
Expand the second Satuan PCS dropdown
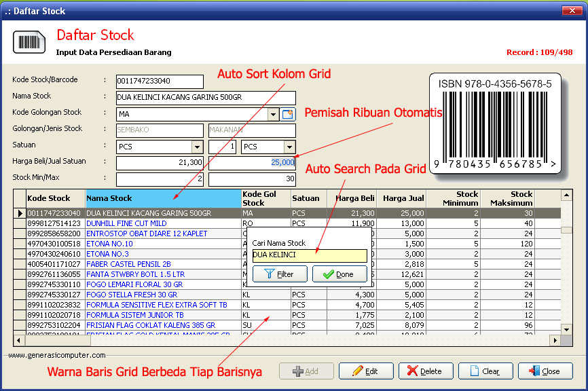pyautogui.click(x=289, y=147)
